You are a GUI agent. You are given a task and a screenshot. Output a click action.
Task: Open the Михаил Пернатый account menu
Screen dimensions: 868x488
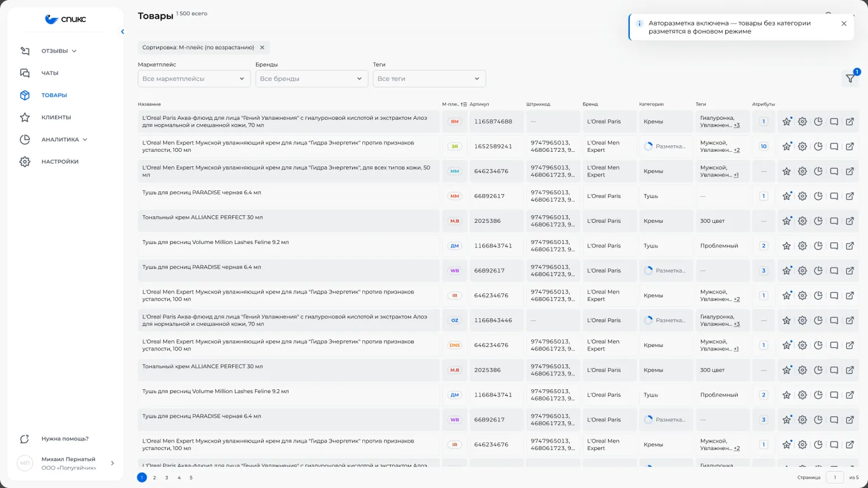(66, 463)
